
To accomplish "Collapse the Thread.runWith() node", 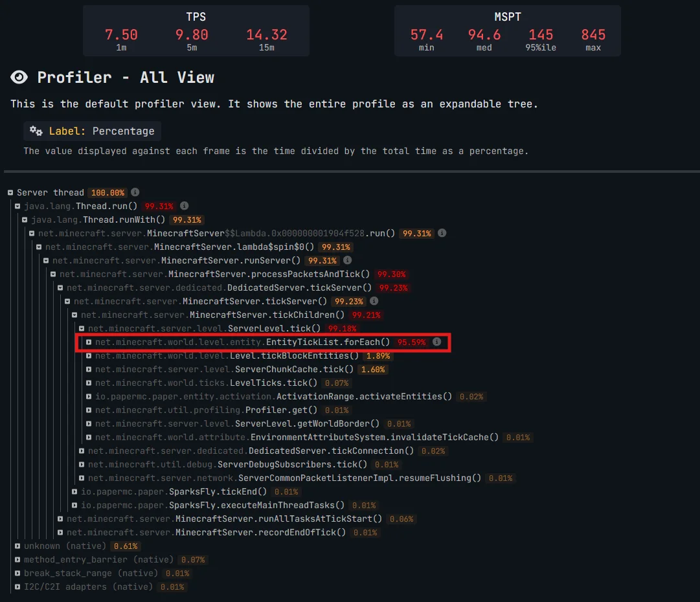I will click(x=25, y=220).
